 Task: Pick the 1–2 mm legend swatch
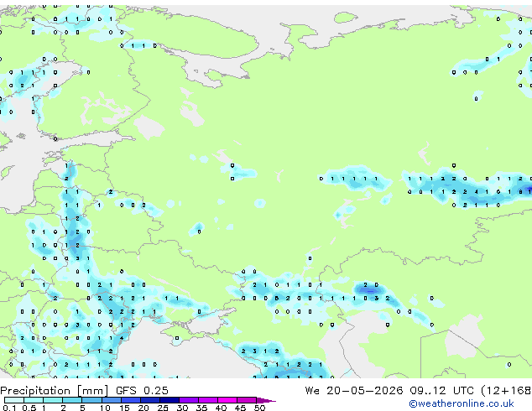(53, 400)
